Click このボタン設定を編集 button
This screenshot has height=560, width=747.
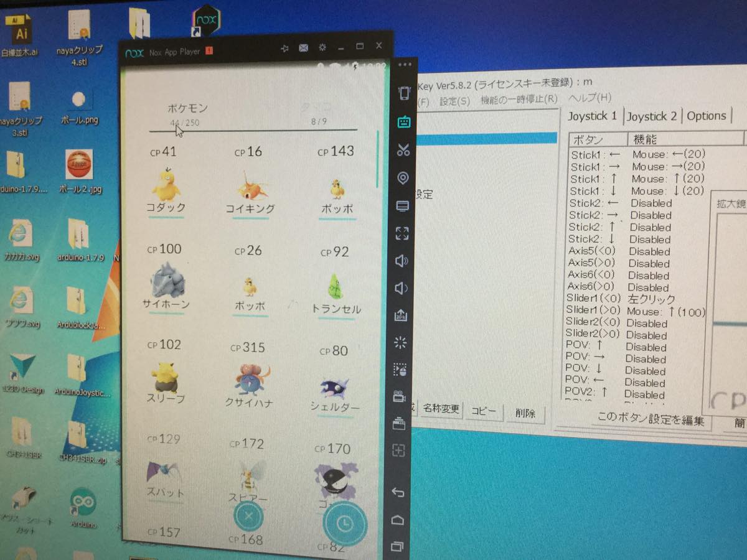651,420
